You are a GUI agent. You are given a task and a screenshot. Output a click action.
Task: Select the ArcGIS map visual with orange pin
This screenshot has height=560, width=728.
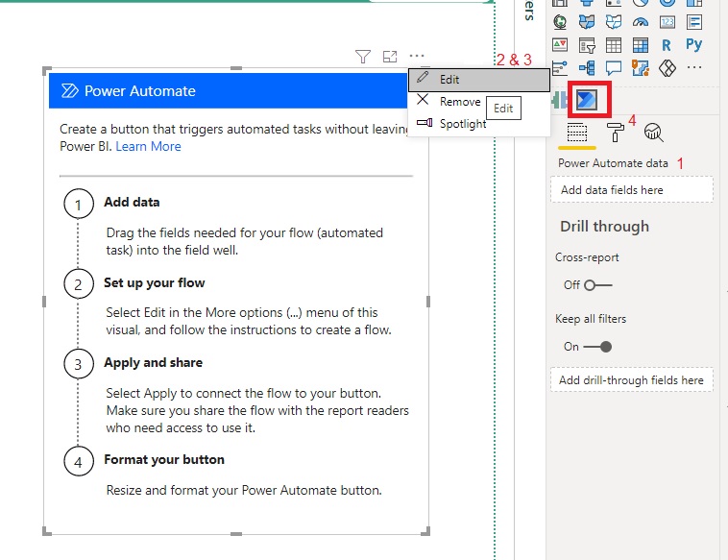pos(641,68)
